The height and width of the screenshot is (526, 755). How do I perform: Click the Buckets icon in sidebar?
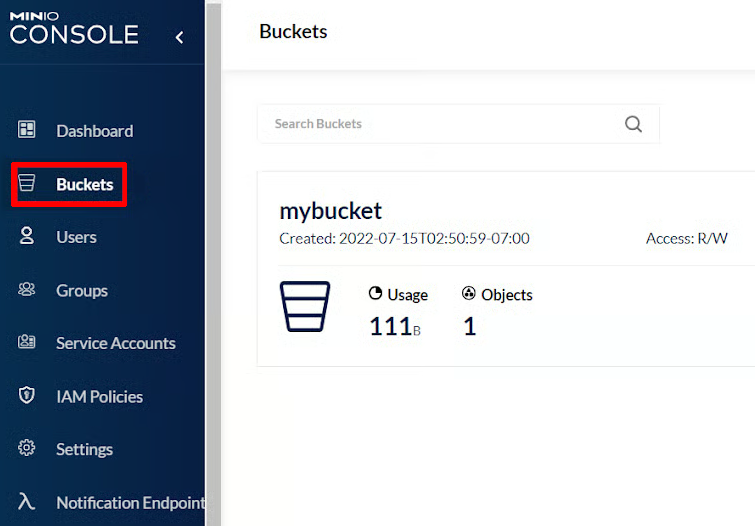(27, 184)
